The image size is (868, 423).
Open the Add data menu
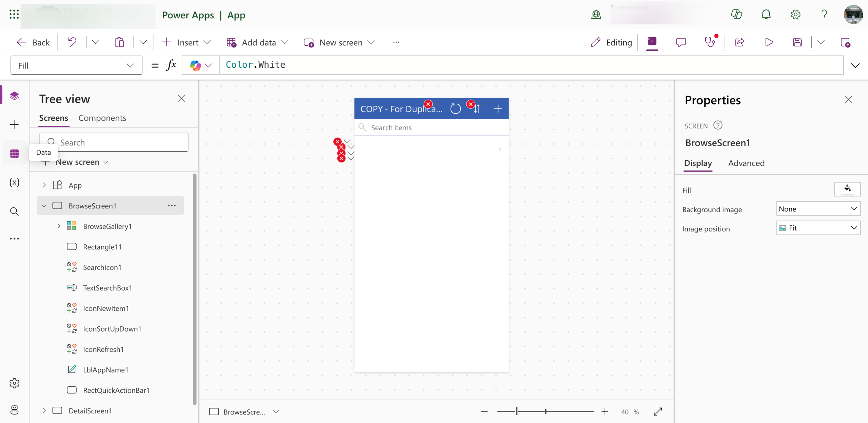pos(257,42)
